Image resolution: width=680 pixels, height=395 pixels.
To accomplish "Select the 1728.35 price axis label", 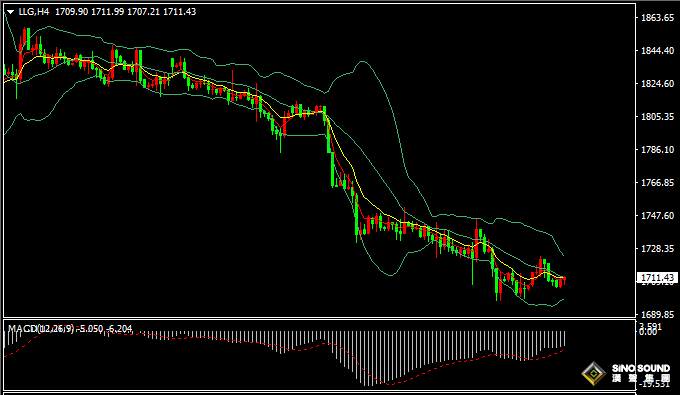I will click(x=657, y=248).
